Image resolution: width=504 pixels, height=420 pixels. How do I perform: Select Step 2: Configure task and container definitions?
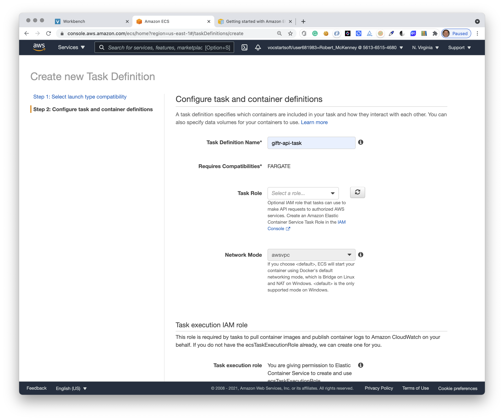point(93,109)
